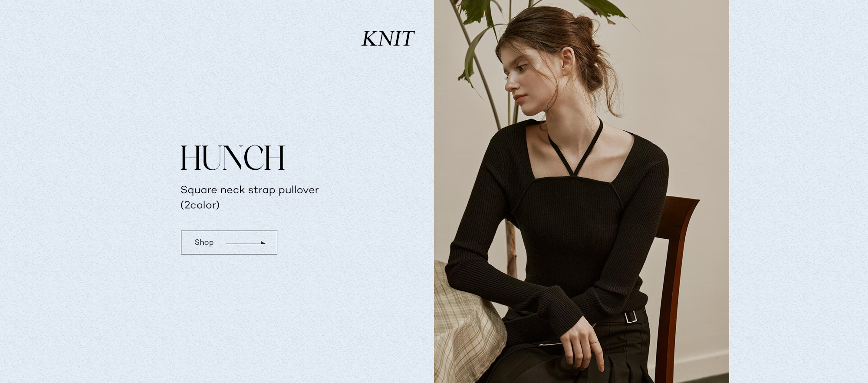
Task: Click the (2color) text
Action: click(x=200, y=205)
